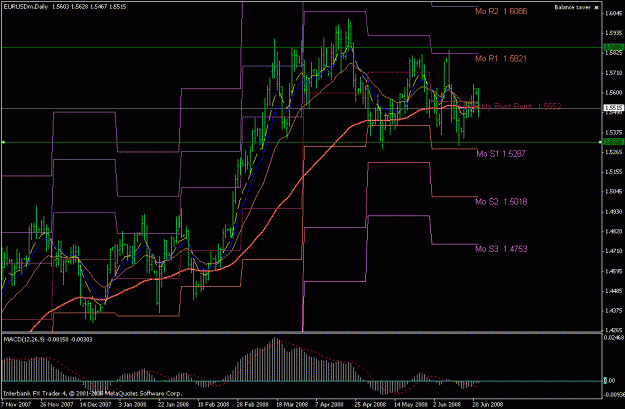Select the Mo S1 1.5287 pivot label
Image resolution: width=625 pixels, height=409 pixels.
[x=501, y=153]
